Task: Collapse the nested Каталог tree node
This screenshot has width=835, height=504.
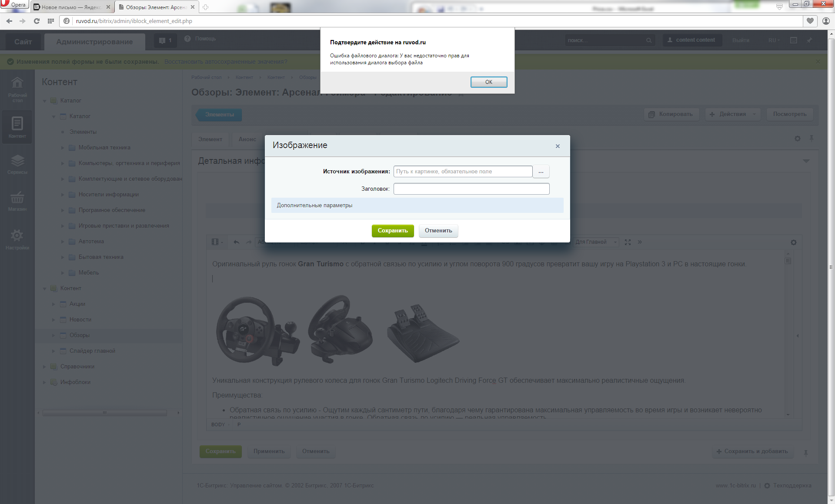Action: coord(53,116)
